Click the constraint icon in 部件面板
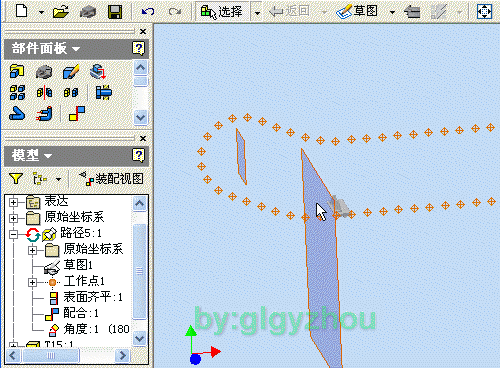The height and width of the screenshot is (368, 500). point(77,113)
